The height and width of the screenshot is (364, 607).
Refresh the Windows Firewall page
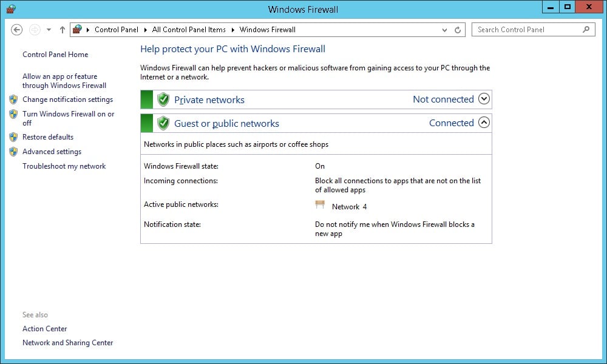tap(458, 30)
